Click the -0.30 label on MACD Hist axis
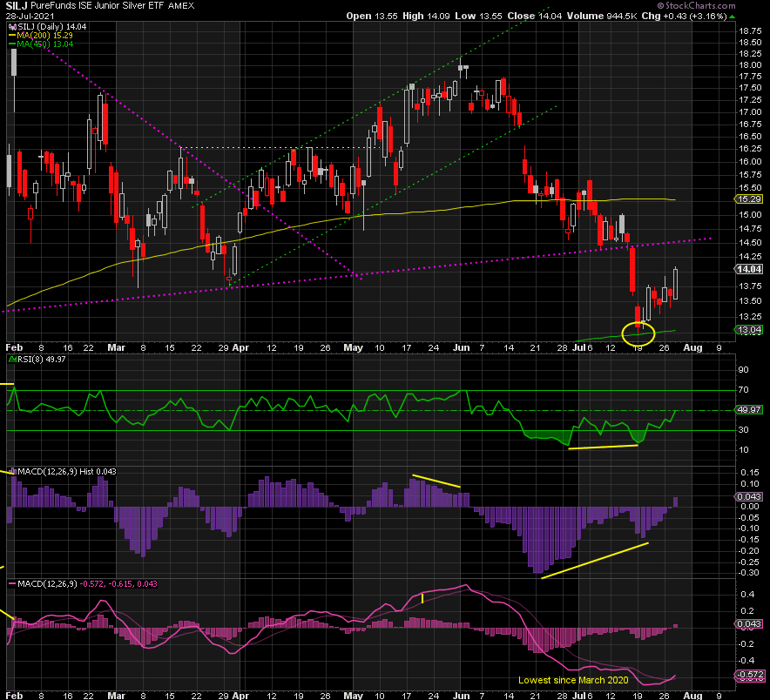 pyautogui.click(x=749, y=573)
